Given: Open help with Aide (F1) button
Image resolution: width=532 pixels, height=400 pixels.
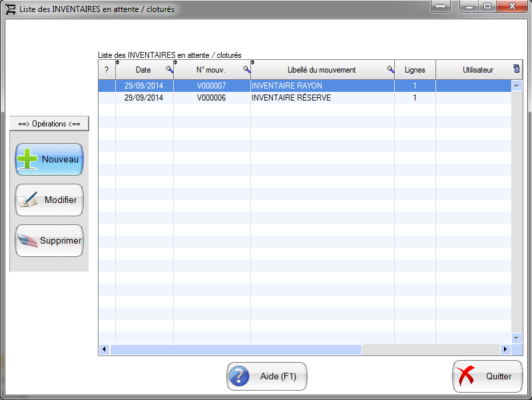Looking at the screenshot, I should (267, 376).
